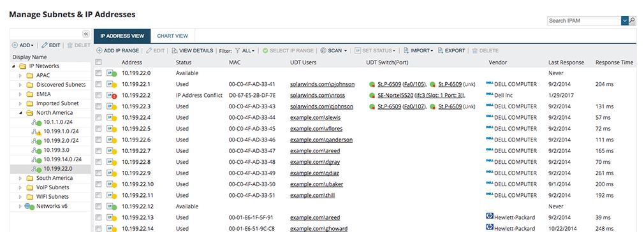The height and width of the screenshot is (232, 644).
Task: Click the grayed Select IP Range button
Action: [288, 50]
